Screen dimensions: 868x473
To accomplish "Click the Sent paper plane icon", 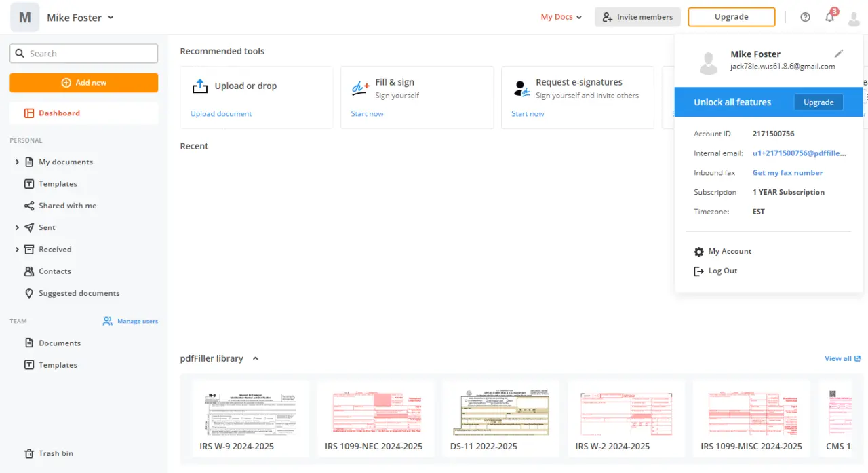I will (29, 227).
